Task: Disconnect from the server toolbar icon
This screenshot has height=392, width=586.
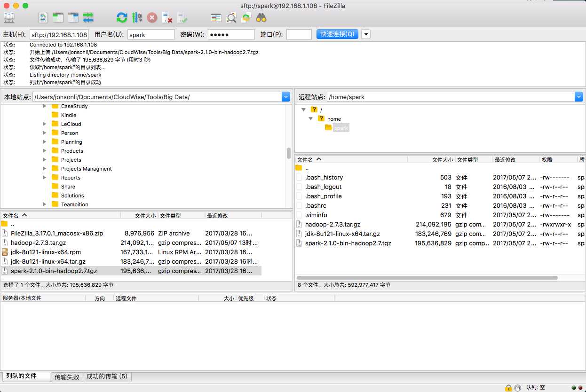Action: (x=167, y=18)
